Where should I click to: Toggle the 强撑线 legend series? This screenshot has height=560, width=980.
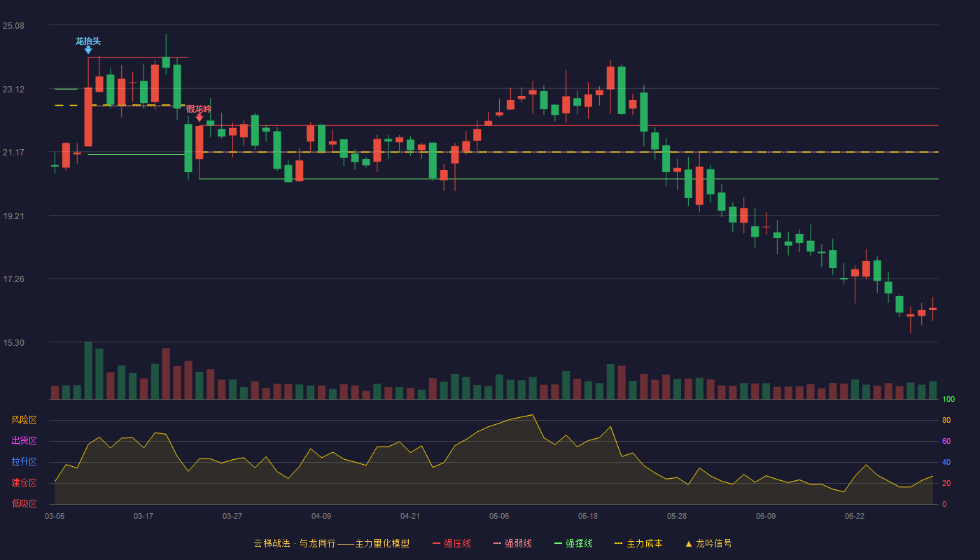pyautogui.click(x=573, y=543)
